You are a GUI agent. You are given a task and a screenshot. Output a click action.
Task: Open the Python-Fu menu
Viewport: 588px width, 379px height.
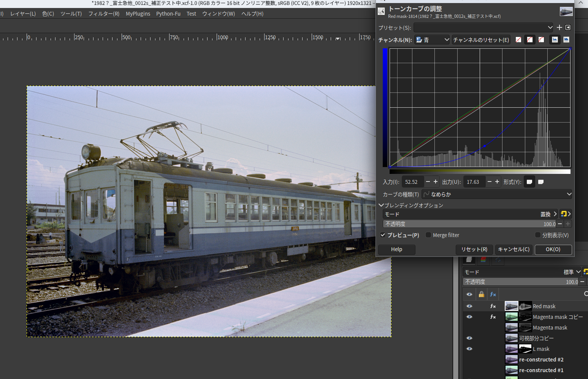click(x=168, y=14)
